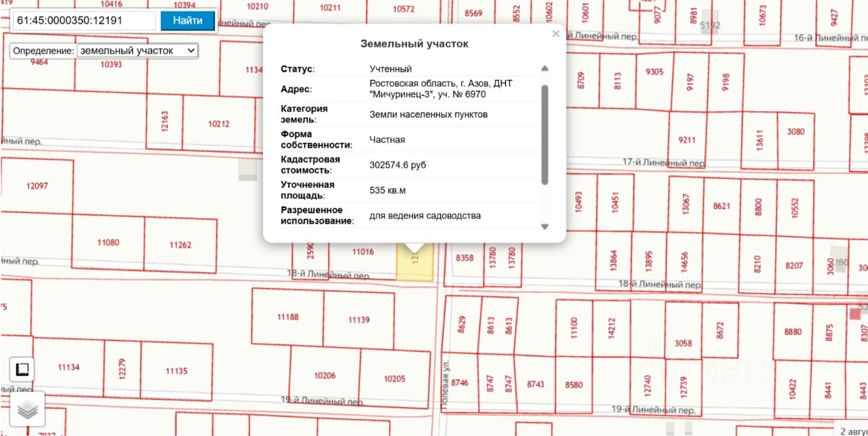The width and height of the screenshot is (868, 436).
Task: Select parcel 12097 on the map
Action: pyautogui.click(x=37, y=186)
